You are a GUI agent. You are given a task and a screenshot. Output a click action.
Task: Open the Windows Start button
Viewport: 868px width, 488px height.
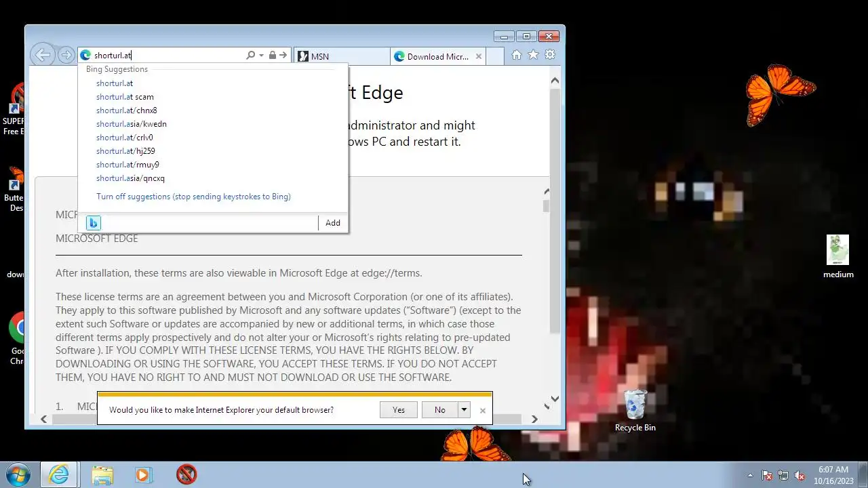tap(17, 474)
